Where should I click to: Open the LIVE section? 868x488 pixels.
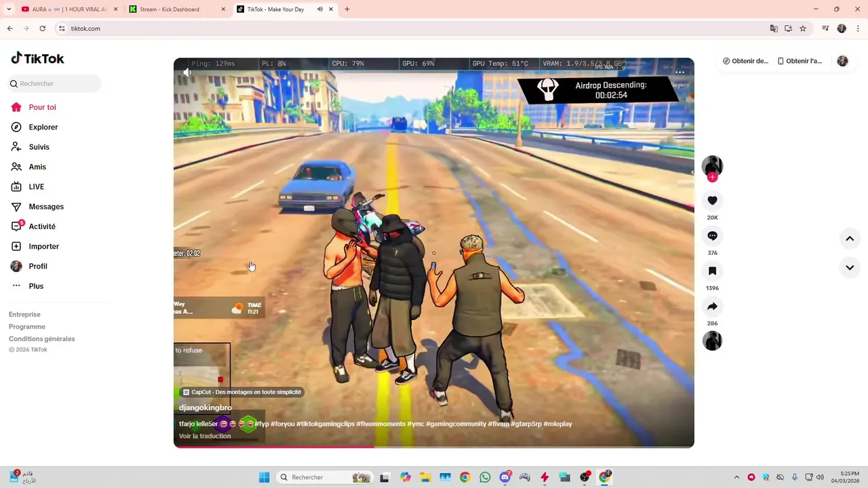[36, 186]
